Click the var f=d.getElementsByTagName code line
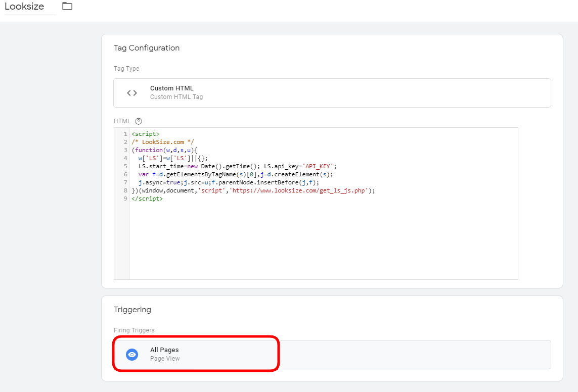The width and height of the screenshot is (578, 392). pos(236,174)
